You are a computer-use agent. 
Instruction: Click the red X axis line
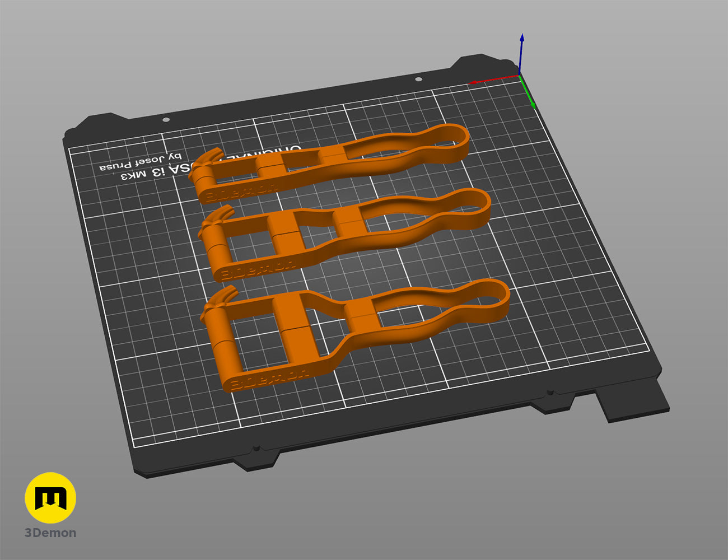point(494,80)
